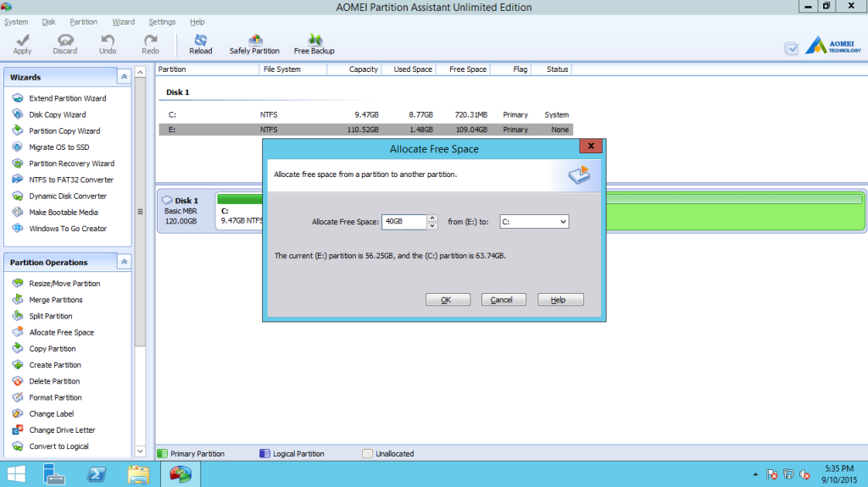Decrease the allocate size with down arrow

pos(432,225)
